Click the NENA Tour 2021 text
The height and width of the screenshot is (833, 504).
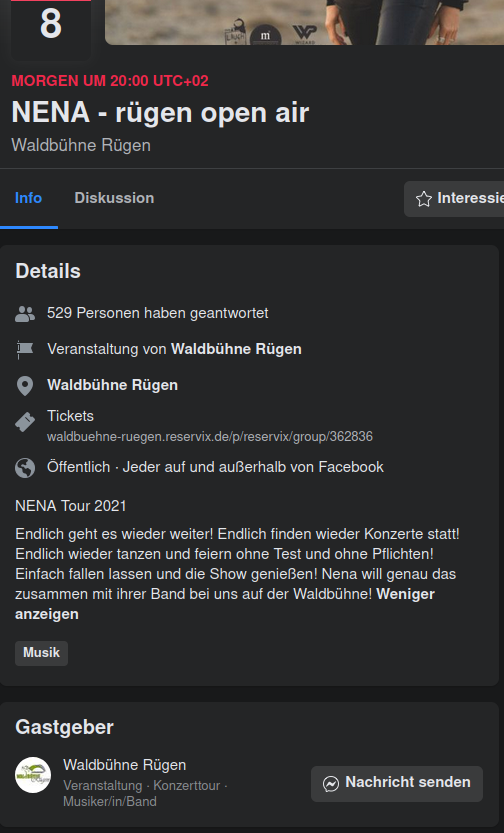(71, 506)
